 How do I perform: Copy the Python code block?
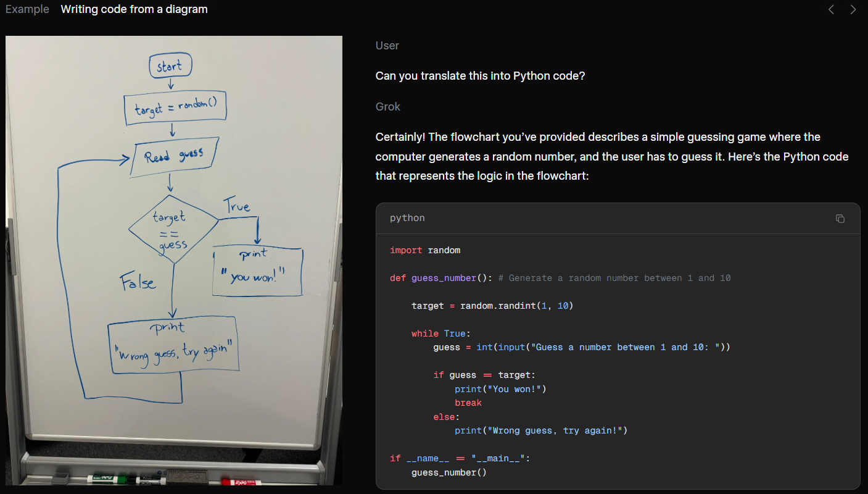tap(840, 219)
